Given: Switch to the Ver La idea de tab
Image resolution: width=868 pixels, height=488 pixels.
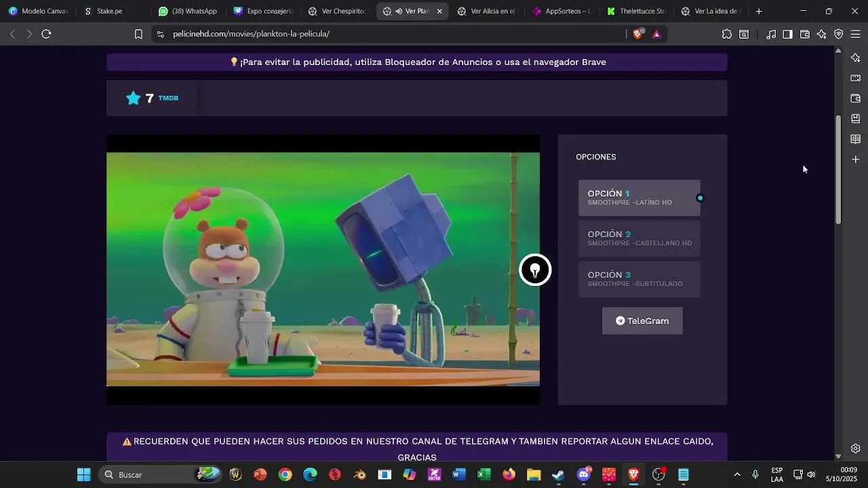Looking at the screenshot, I should [x=711, y=11].
